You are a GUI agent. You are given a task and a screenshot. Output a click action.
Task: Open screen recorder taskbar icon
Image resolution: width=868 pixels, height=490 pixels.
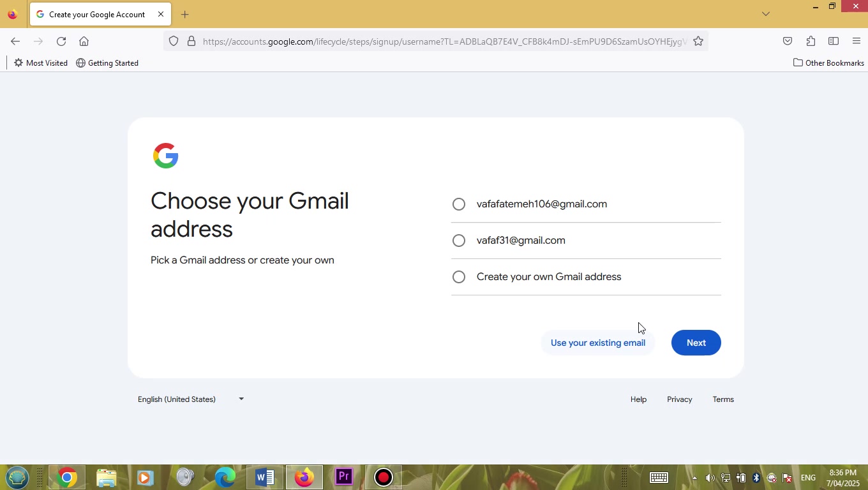click(383, 477)
